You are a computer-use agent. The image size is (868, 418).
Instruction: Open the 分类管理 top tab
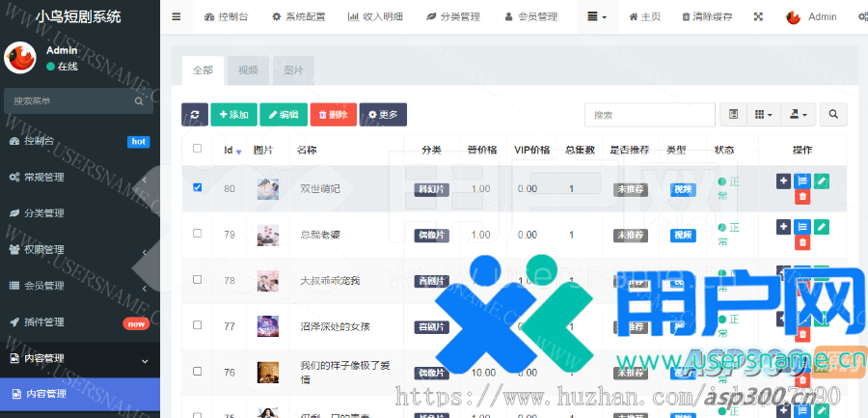click(x=453, y=16)
